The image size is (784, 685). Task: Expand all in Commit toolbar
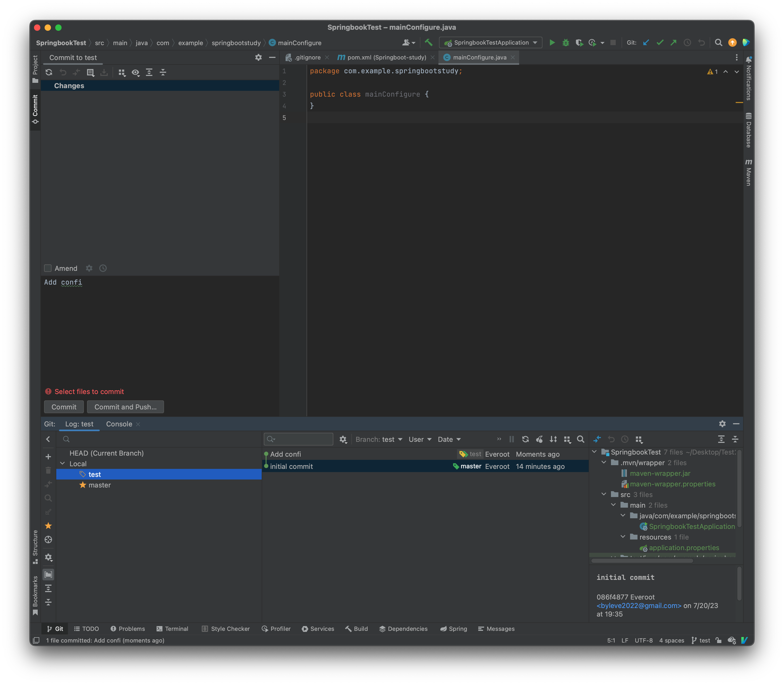pos(149,72)
